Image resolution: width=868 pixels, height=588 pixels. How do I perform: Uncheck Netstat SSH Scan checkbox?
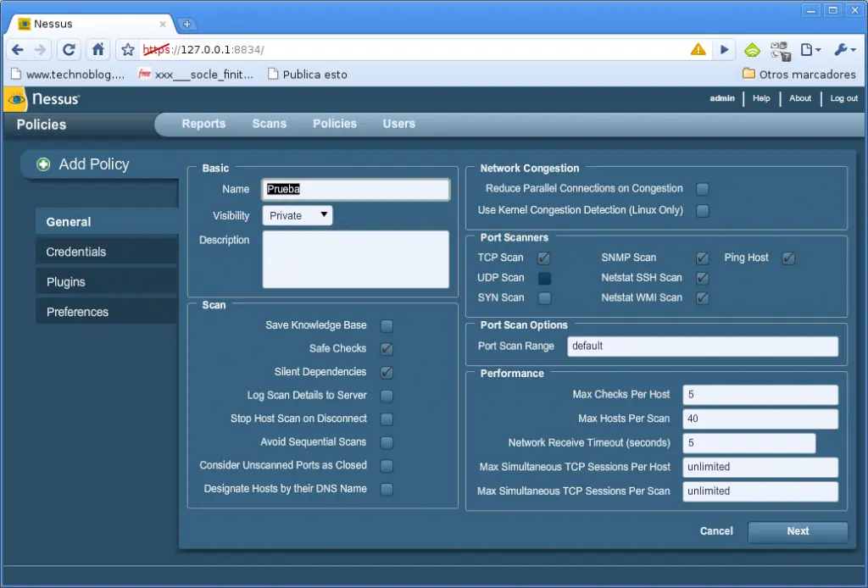click(702, 278)
